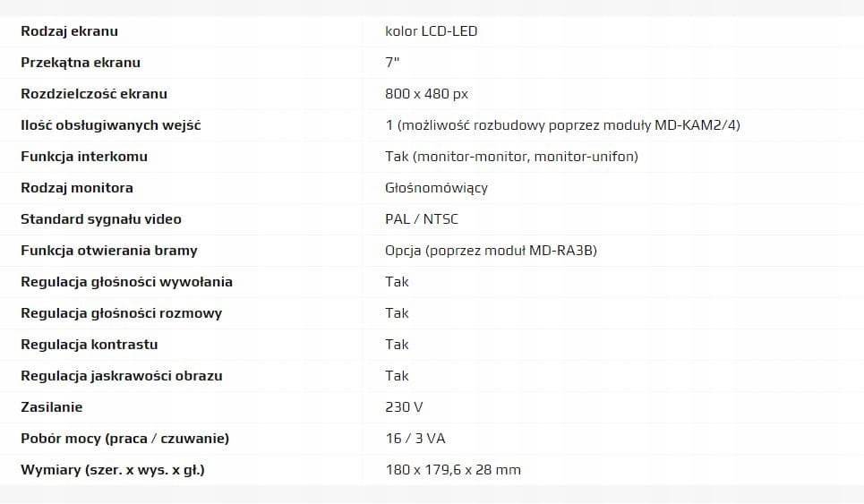
Task: Select the "180 x 179,6 x 28 mm" dimensions
Action: 453,470
